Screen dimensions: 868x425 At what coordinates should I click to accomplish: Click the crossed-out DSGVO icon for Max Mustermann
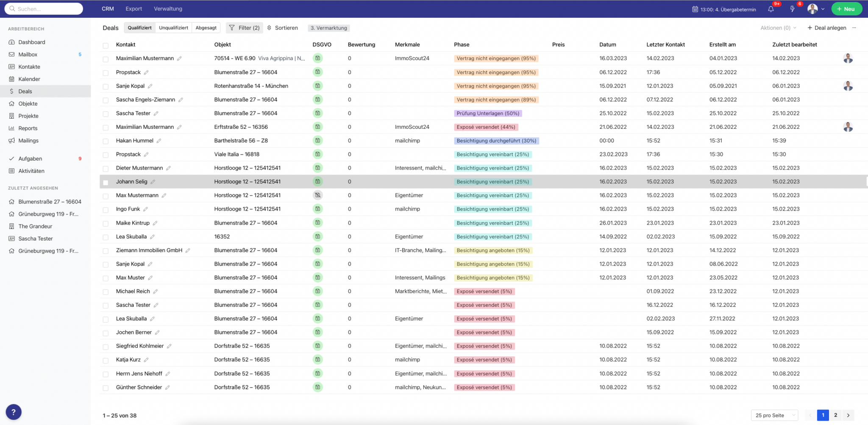(317, 195)
